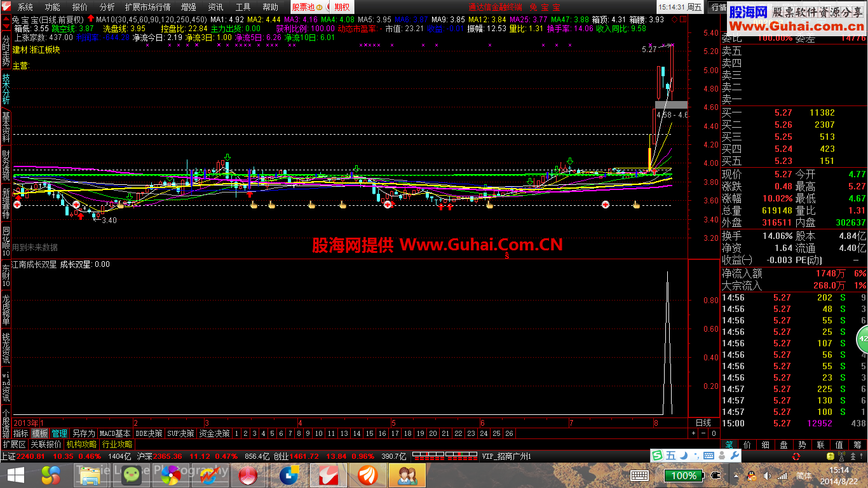Select the MACD基本 template
This screenshot has width=868, height=488.
(x=115, y=433)
